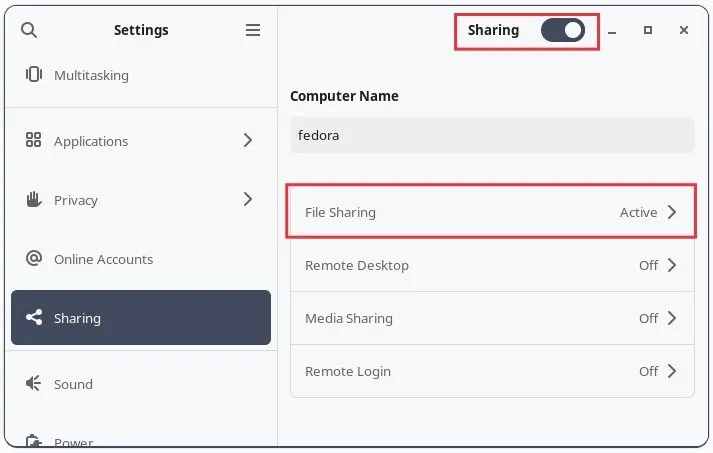Select Online Accounts in the sidebar

point(103,259)
